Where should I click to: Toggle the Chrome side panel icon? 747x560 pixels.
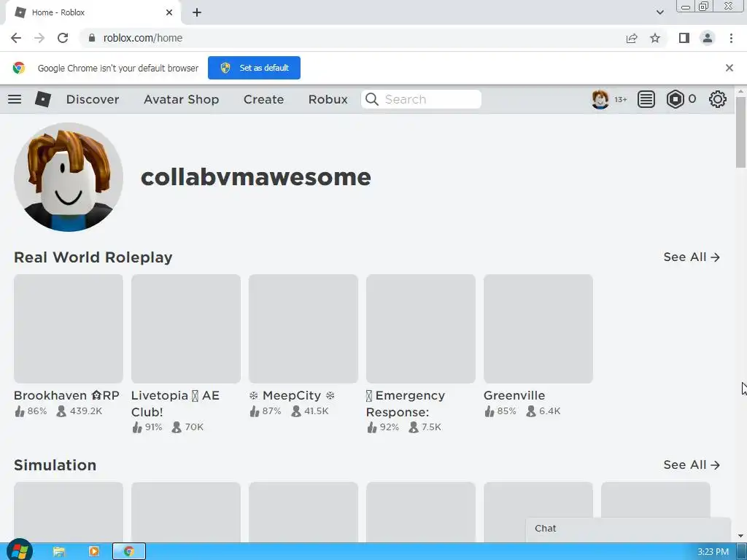click(684, 38)
